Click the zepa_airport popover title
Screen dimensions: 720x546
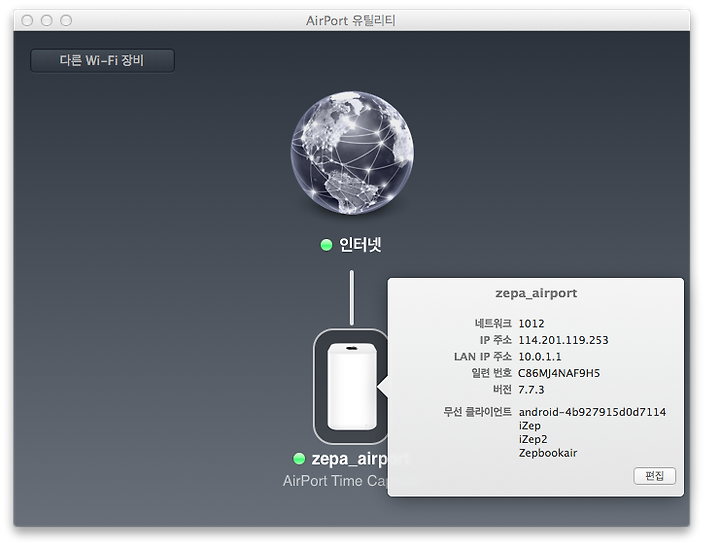pyautogui.click(x=536, y=293)
